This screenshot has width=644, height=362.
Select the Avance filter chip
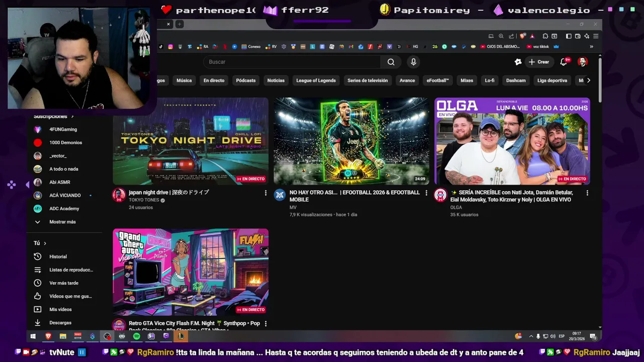point(407,80)
